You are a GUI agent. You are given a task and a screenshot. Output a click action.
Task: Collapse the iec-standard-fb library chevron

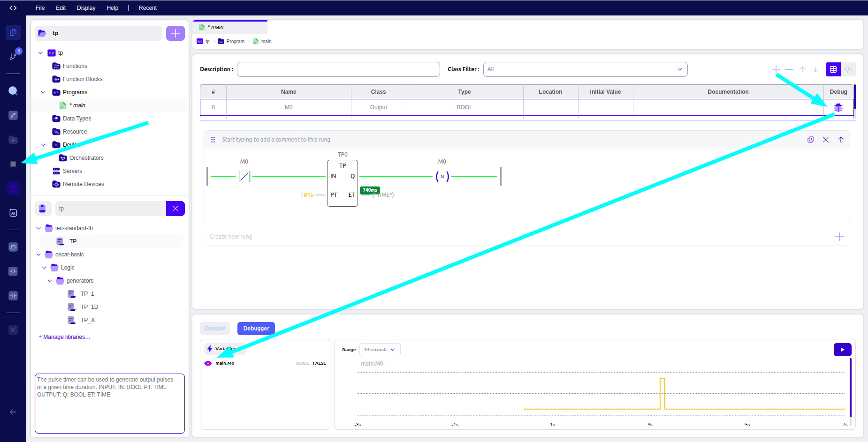38,228
